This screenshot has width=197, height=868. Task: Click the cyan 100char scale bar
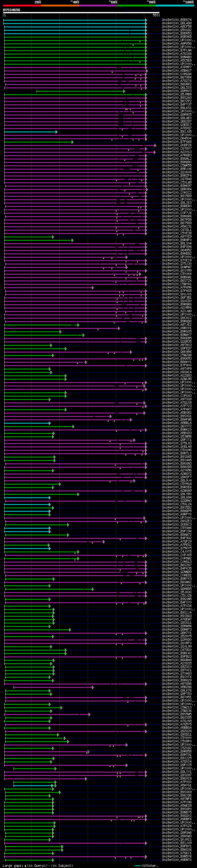[137, 866]
